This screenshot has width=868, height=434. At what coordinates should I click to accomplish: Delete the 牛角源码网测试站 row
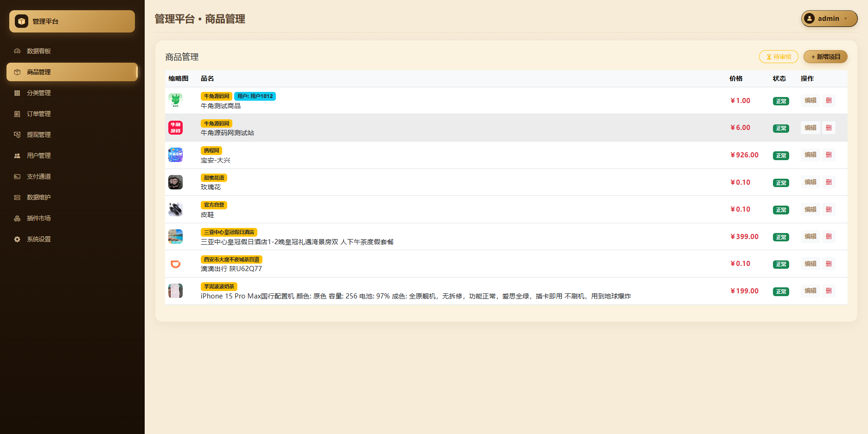[829, 128]
